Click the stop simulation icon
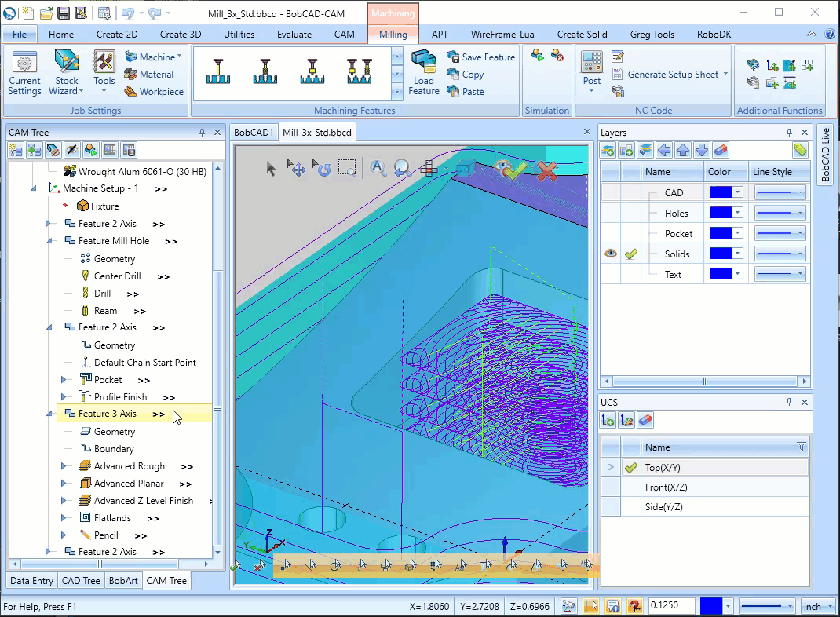 click(557, 55)
